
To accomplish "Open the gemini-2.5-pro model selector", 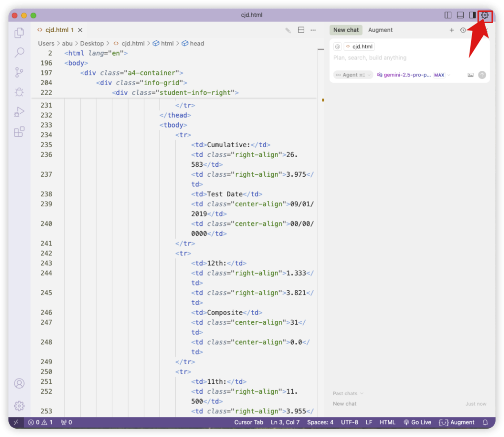I will coord(404,75).
